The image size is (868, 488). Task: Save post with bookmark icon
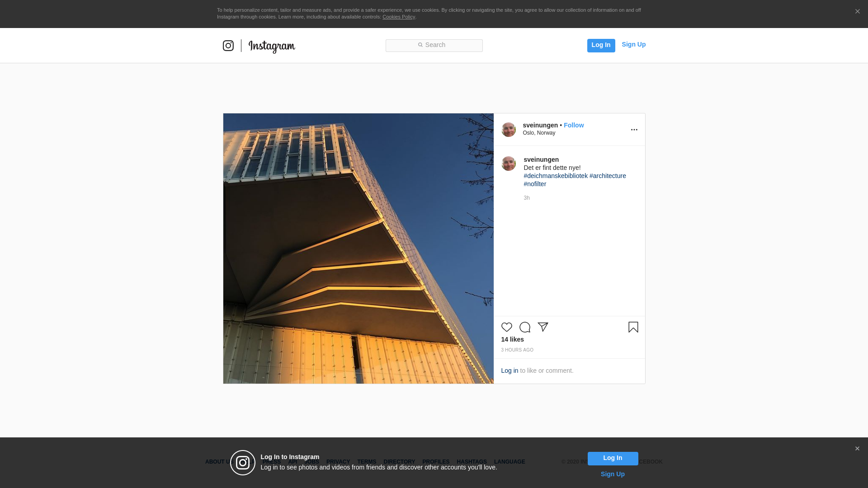633,327
